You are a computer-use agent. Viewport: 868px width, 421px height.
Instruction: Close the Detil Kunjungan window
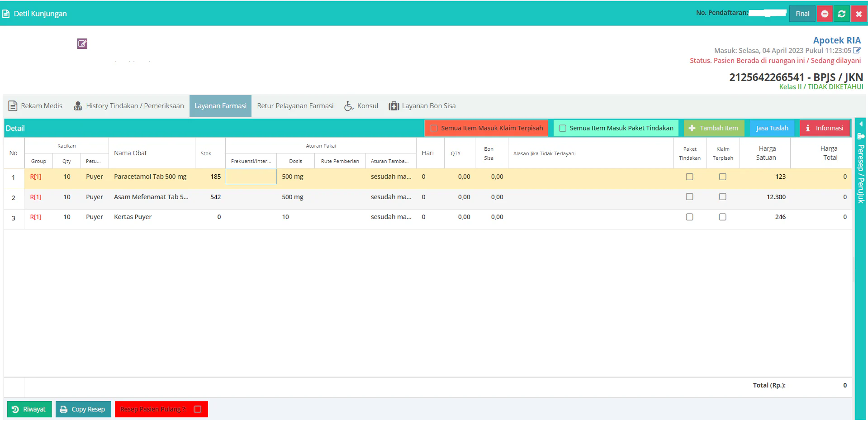point(859,14)
